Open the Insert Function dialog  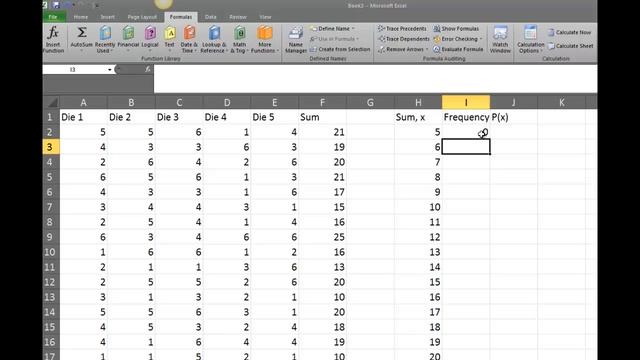(x=53, y=39)
